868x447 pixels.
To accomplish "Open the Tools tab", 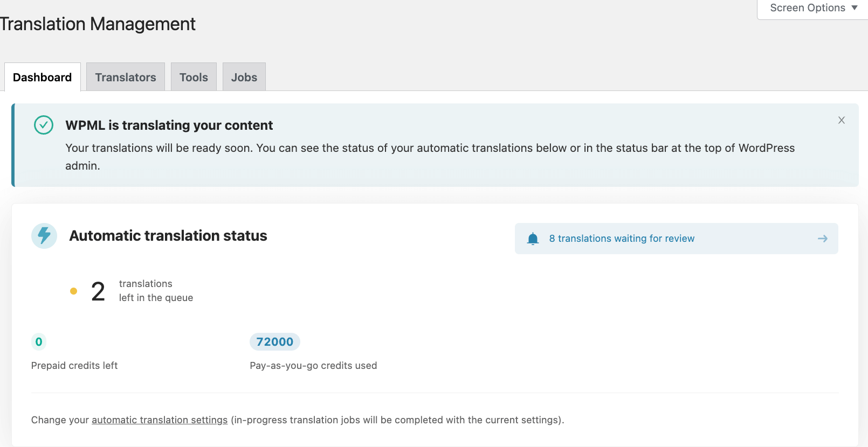I will point(194,77).
